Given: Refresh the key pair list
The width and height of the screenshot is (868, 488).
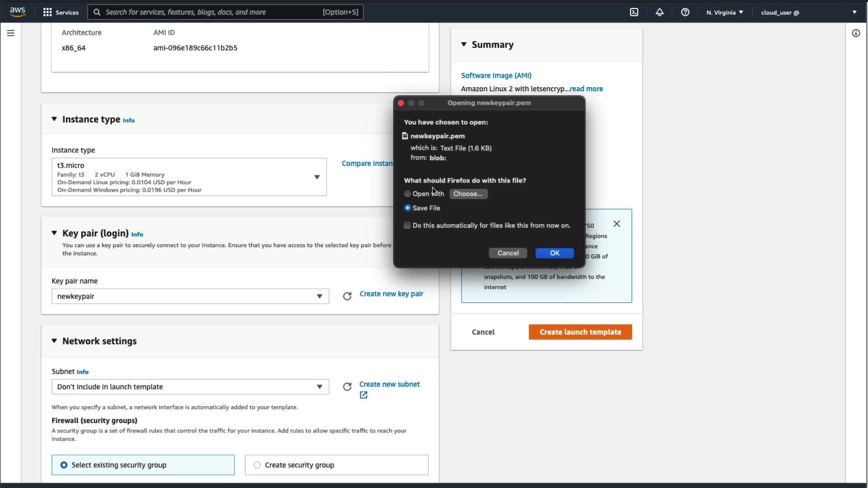Looking at the screenshot, I should (x=347, y=296).
